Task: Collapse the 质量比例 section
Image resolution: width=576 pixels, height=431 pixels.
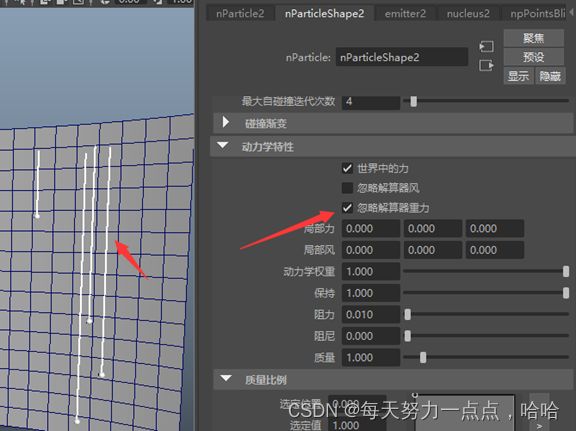Action: (226, 378)
